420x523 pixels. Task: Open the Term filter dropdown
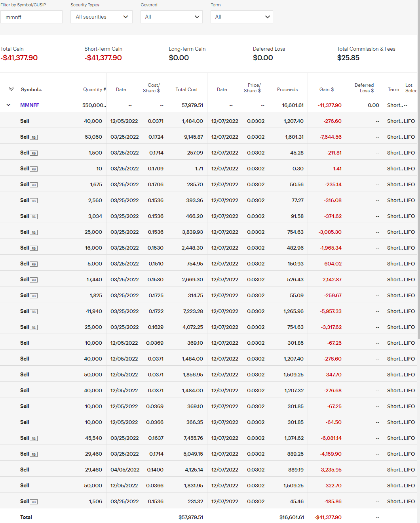241,17
